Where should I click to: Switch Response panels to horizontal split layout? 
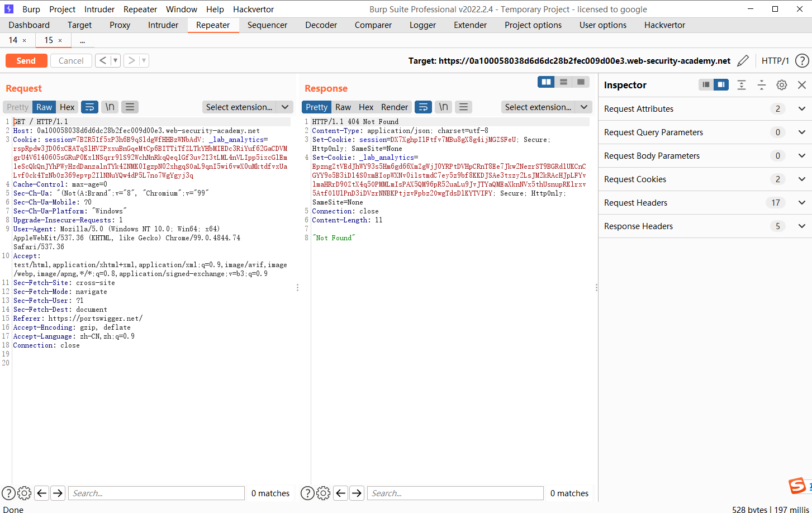tap(563, 82)
